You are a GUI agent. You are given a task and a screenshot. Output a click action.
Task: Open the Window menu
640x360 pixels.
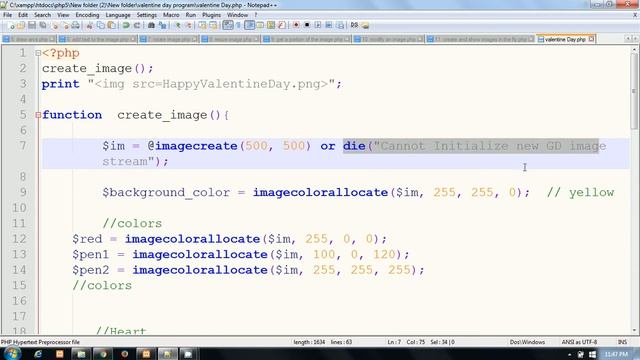(237, 15)
